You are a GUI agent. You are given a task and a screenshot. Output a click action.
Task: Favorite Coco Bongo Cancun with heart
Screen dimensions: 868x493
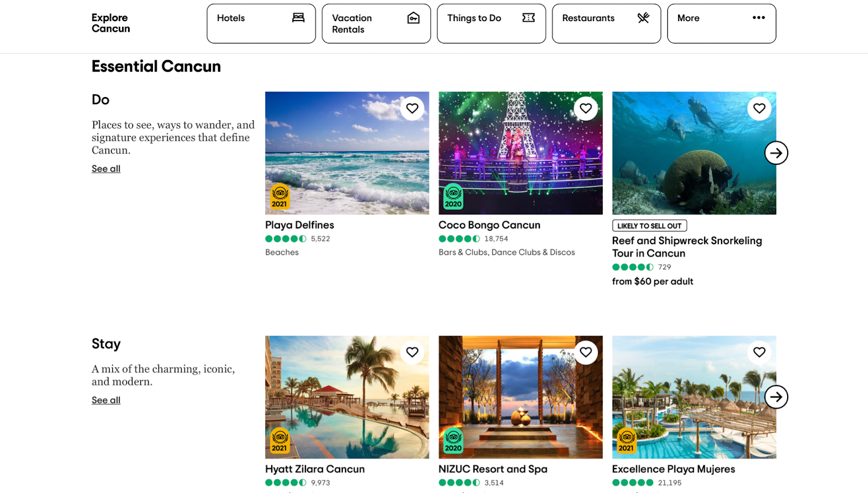click(x=586, y=108)
